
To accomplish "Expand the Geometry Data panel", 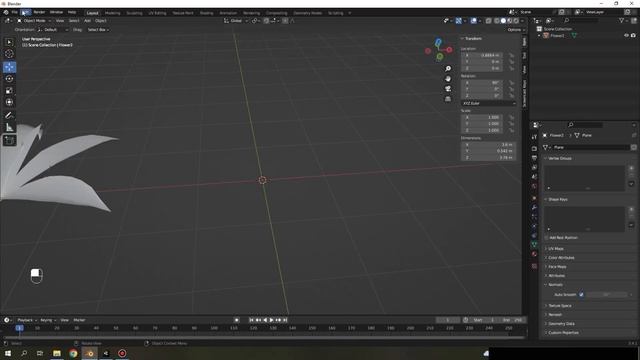I will 561,324.
